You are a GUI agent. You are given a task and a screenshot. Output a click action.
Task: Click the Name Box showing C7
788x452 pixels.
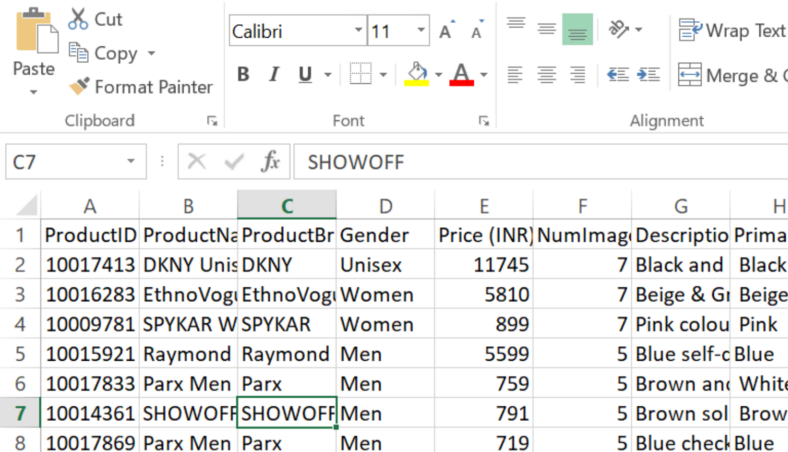click(x=65, y=162)
